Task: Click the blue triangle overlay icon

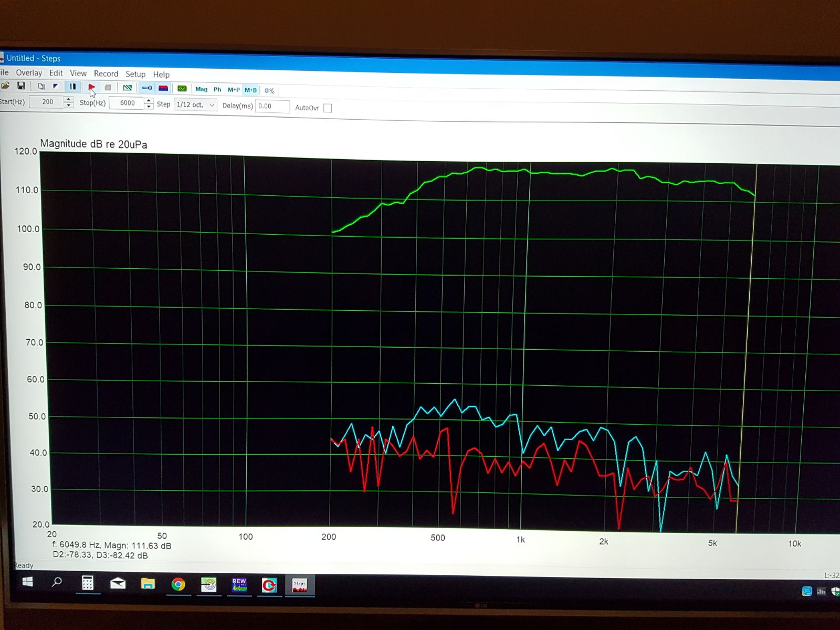Action: click(x=55, y=86)
